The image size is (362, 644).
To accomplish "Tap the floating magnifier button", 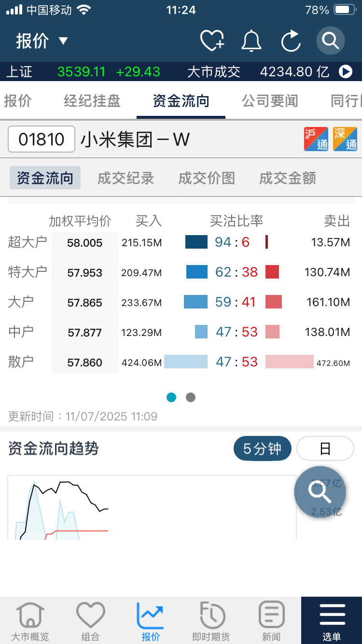I will click(x=320, y=492).
